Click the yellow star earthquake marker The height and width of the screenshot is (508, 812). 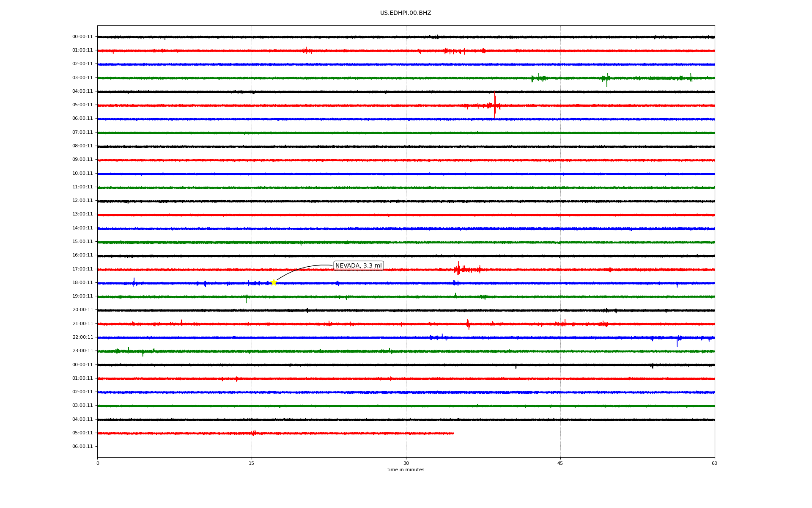point(274,282)
